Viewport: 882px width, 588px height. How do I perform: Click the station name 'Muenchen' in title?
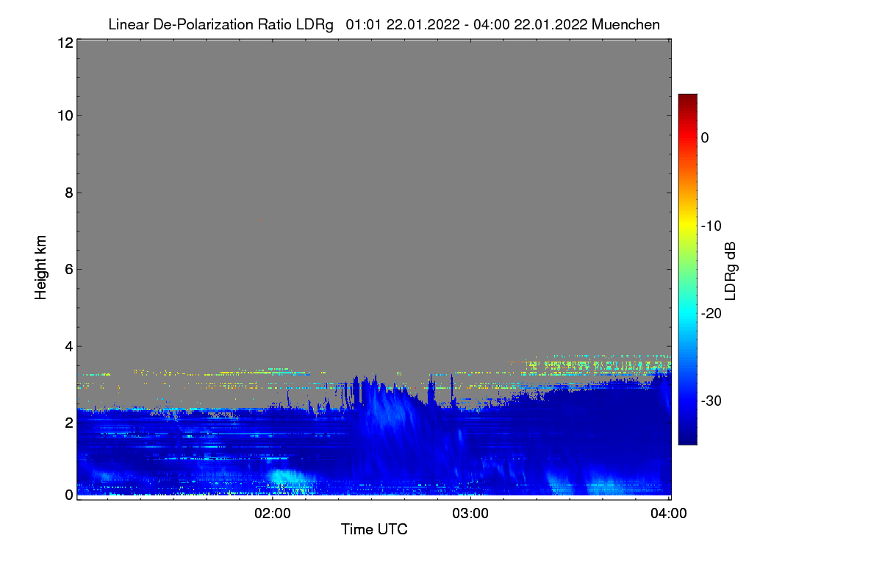pos(625,24)
